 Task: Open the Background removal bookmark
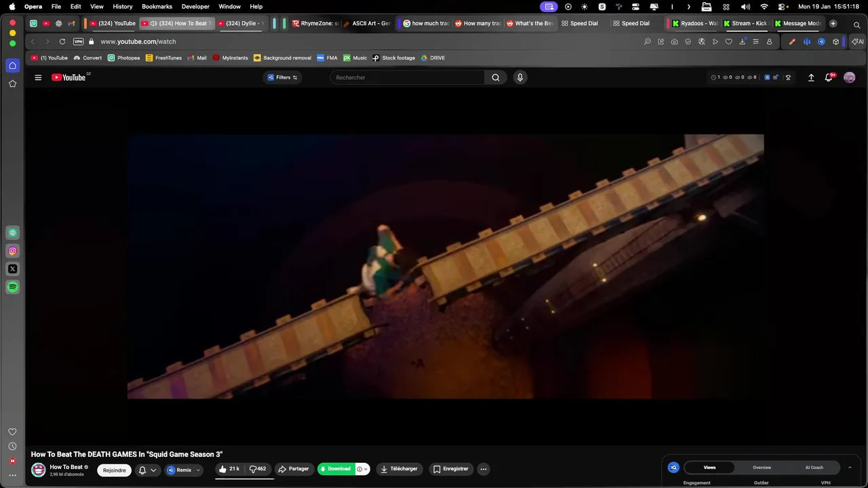282,58
